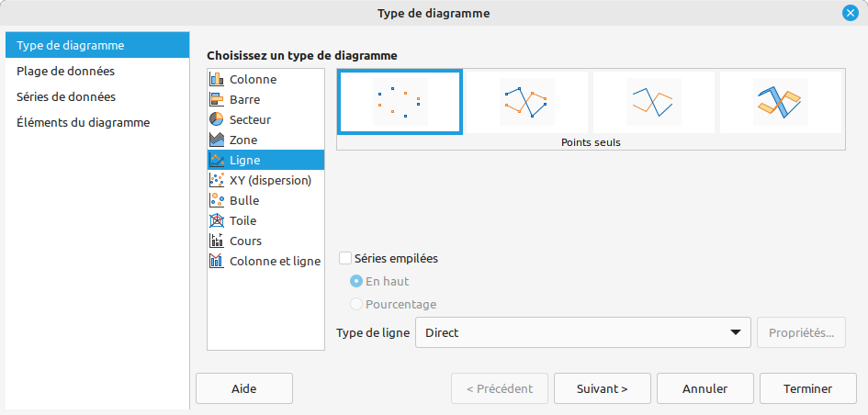Open Séries de données step

66,96
